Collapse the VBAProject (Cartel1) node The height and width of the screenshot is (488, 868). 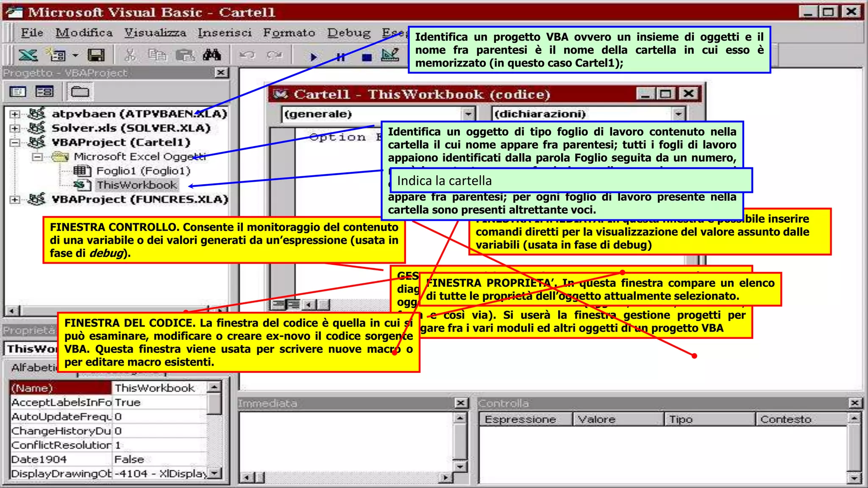pos(15,142)
